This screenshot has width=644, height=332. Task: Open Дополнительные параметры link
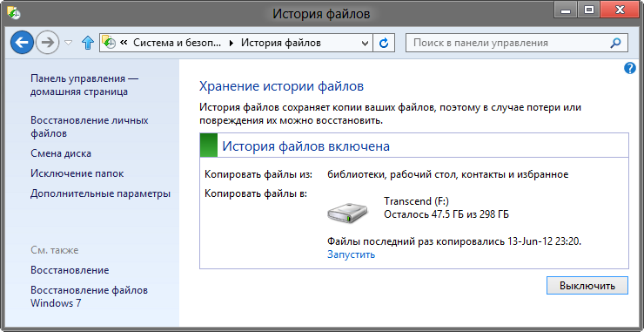click(x=100, y=193)
